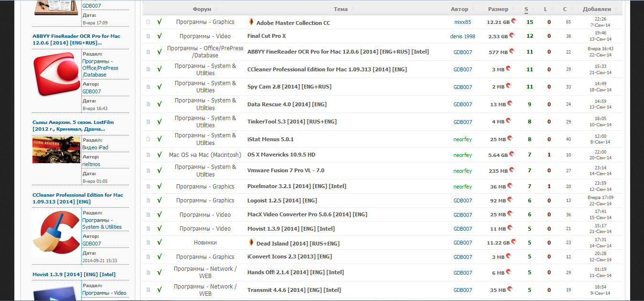
Task: Click the download icon beside 11.22 GB Dead Island
Action: (x=514, y=242)
